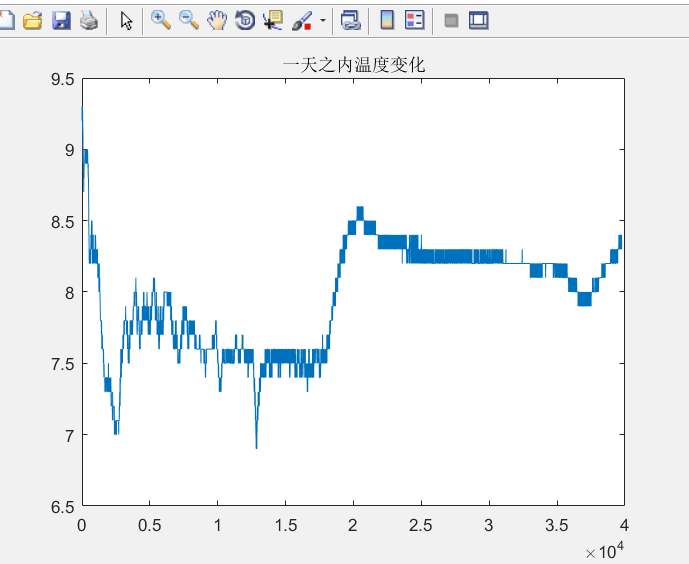Click the x-axis tick label 1.5

coord(286,525)
